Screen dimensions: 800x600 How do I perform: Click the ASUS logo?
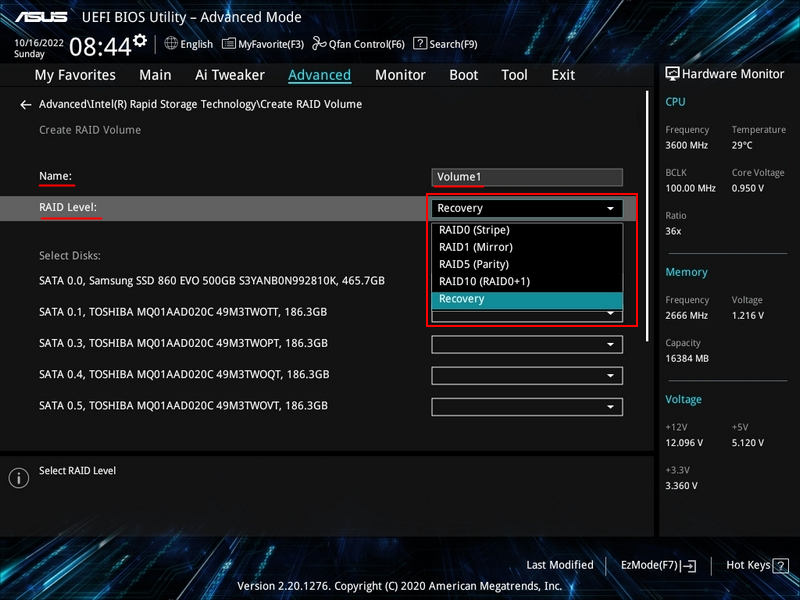pos(41,17)
